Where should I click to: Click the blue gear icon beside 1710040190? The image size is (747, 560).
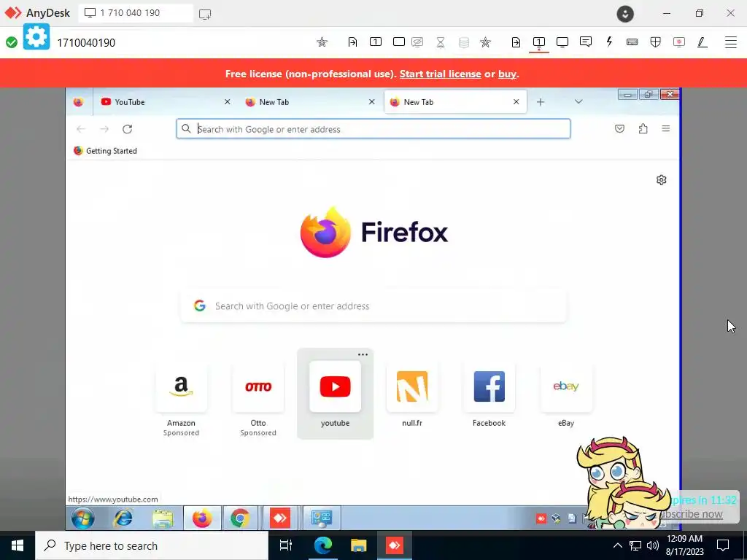click(x=36, y=36)
